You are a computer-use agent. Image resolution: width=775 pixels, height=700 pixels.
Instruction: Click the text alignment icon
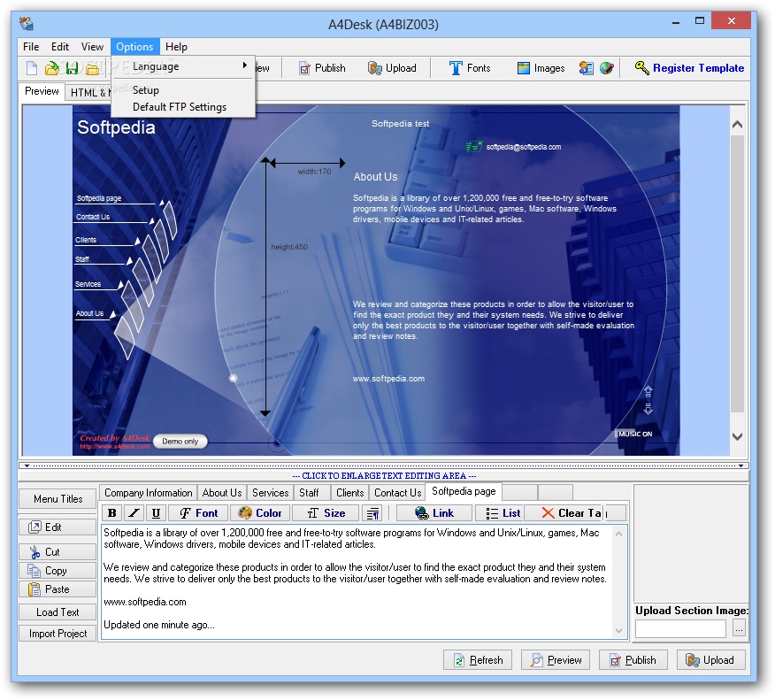(373, 513)
